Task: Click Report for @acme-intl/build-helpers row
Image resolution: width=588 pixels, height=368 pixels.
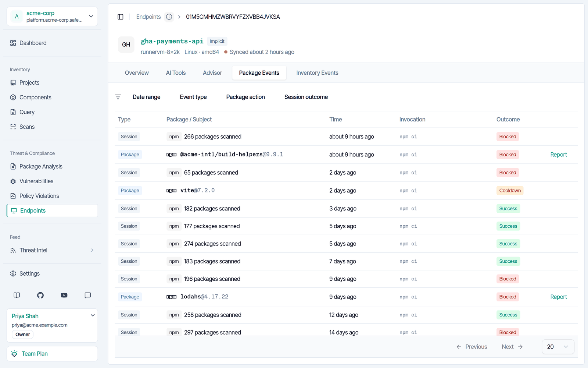Action: coord(559,155)
